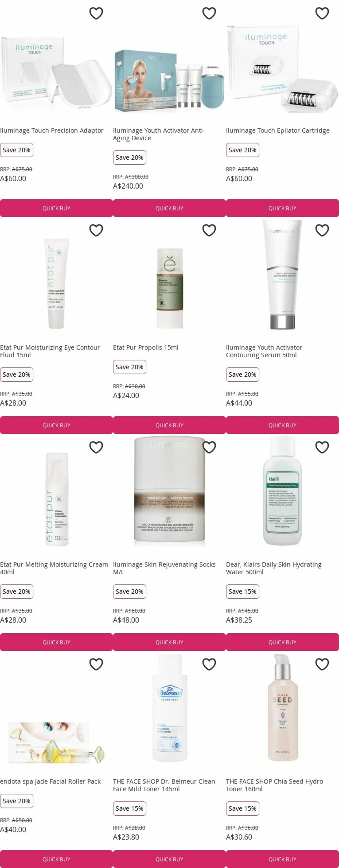
Task: Quick buy the Iluminage Touch Precision Adaptor
Action: 56,208
